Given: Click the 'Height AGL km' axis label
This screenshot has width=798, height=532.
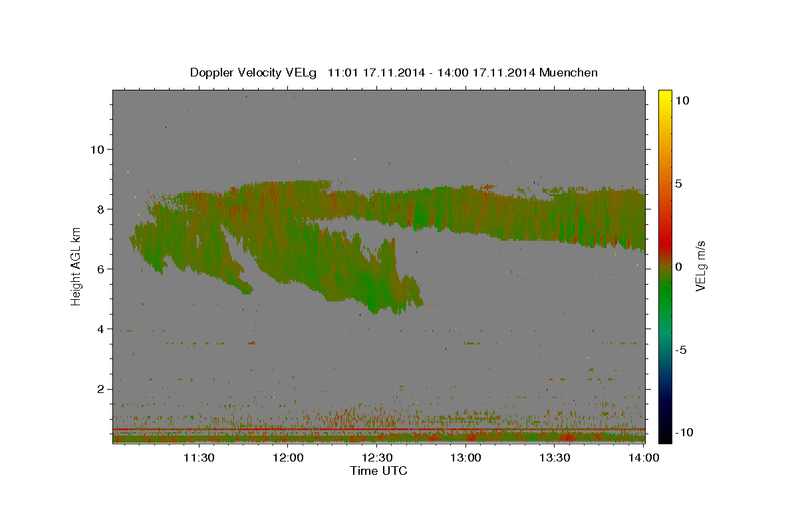Looking at the screenshot, I should coord(76,266).
